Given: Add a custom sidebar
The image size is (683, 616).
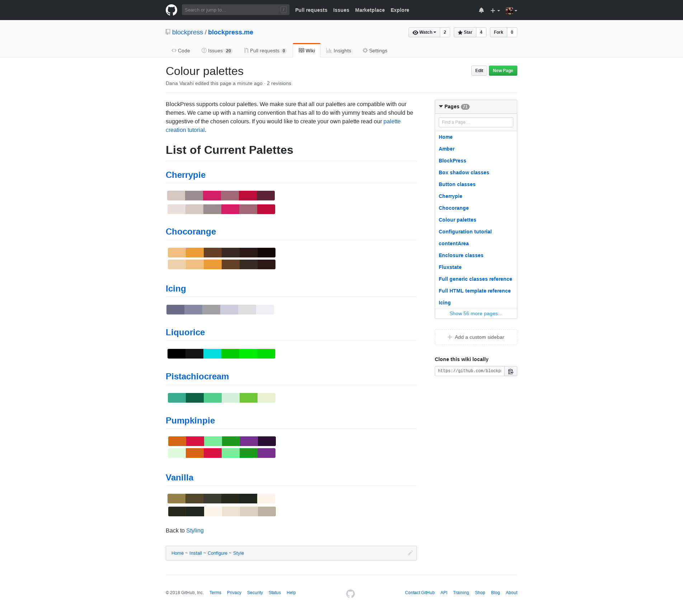Looking at the screenshot, I should tap(476, 337).
